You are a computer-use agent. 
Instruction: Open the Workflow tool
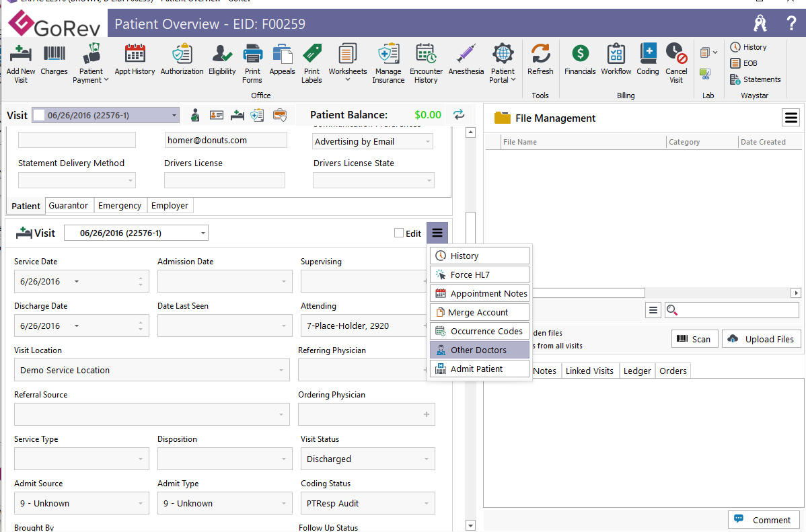pos(616,61)
